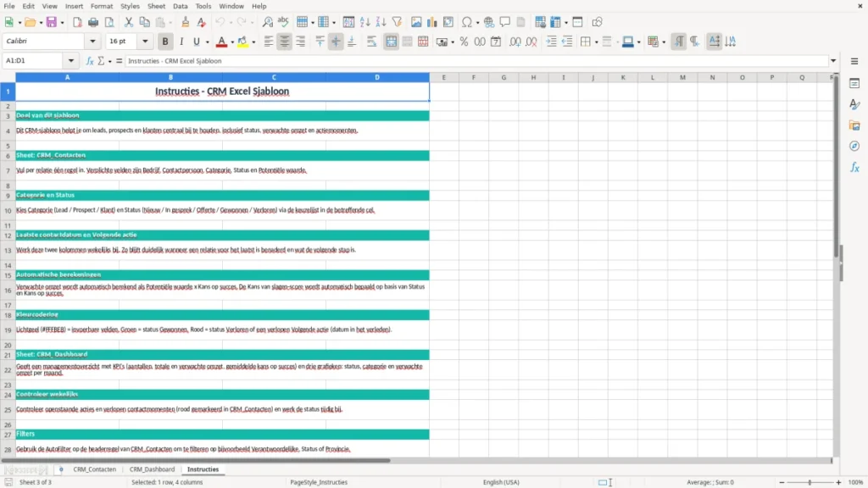Open sidebar Gallery panel icon

click(x=854, y=125)
